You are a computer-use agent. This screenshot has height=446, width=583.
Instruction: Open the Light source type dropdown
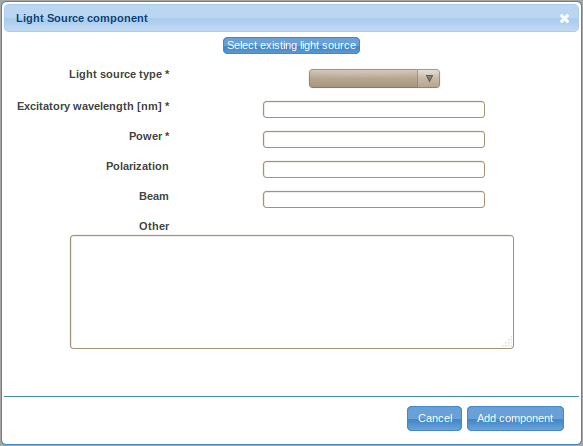(x=374, y=78)
